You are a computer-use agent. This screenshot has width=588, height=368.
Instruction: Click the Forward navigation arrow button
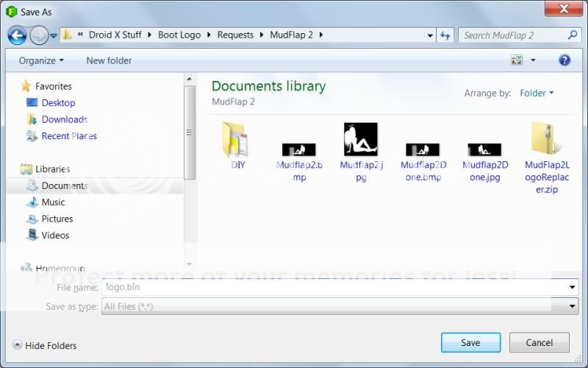click(x=39, y=35)
